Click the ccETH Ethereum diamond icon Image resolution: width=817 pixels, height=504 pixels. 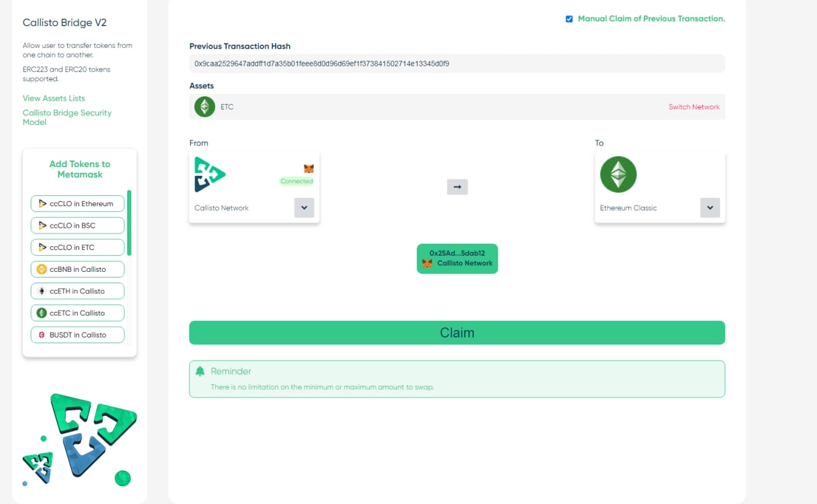[42, 291]
